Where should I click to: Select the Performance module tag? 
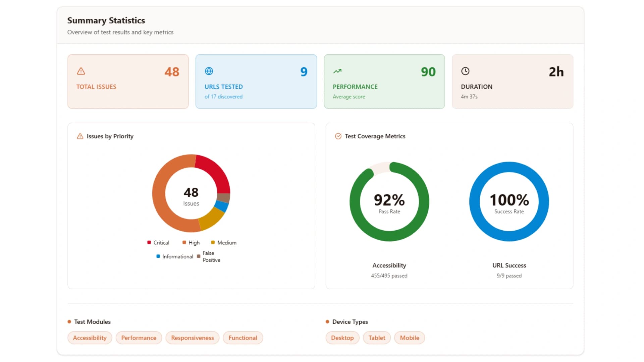coord(139,338)
